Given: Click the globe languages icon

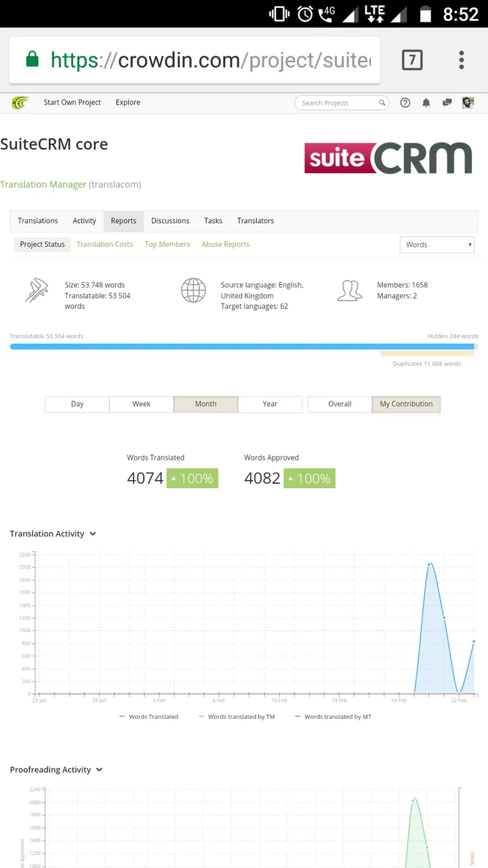Looking at the screenshot, I should point(193,290).
